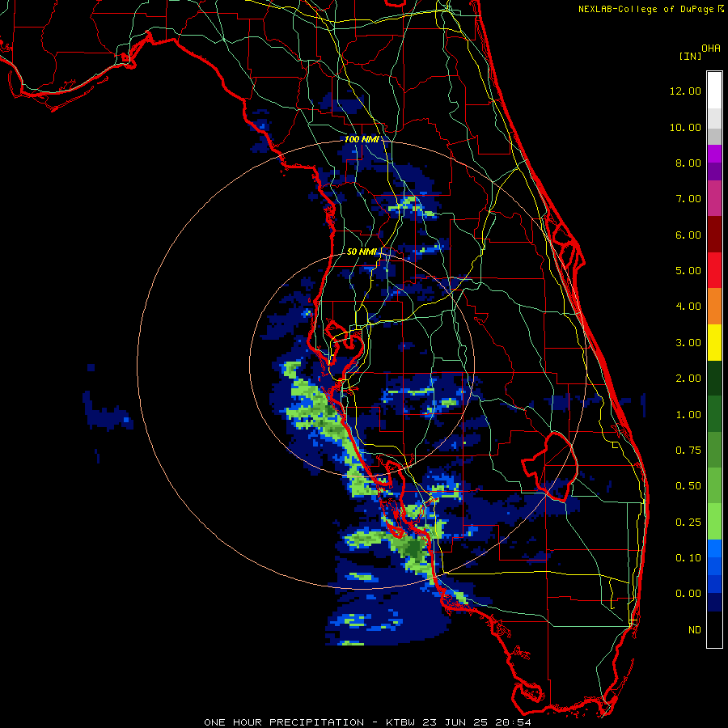Click the 3.00 legend value
This screenshot has width=728, height=728.
pos(688,343)
